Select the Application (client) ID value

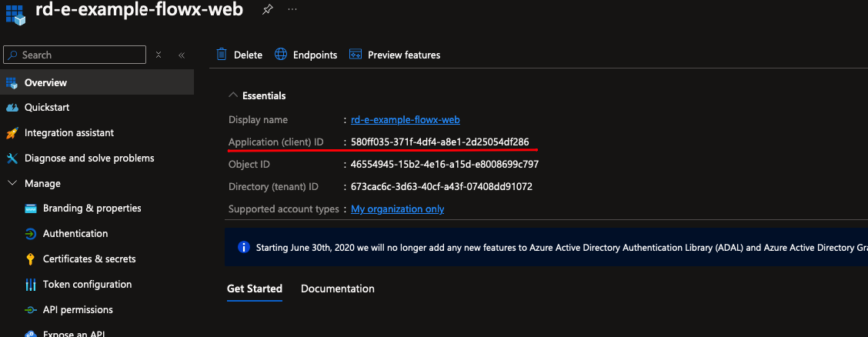point(440,142)
